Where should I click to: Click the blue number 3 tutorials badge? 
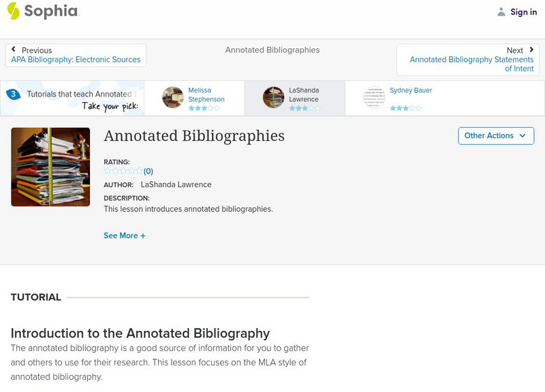click(12, 95)
